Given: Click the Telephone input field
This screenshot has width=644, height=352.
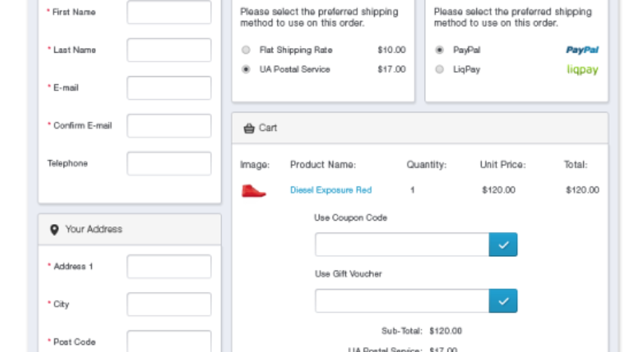Looking at the screenshot, I should point(169,163).
